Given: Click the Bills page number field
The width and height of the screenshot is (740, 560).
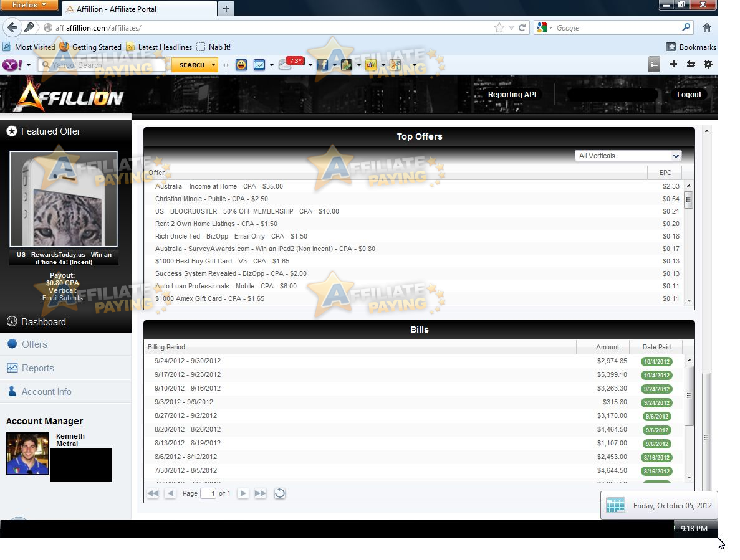Looking at the screenshot, I should coord(208,493).
